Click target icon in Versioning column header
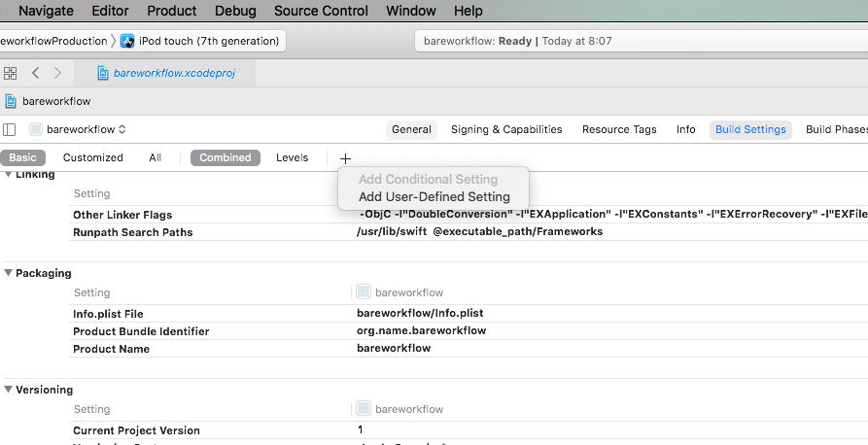 point(364,408)
